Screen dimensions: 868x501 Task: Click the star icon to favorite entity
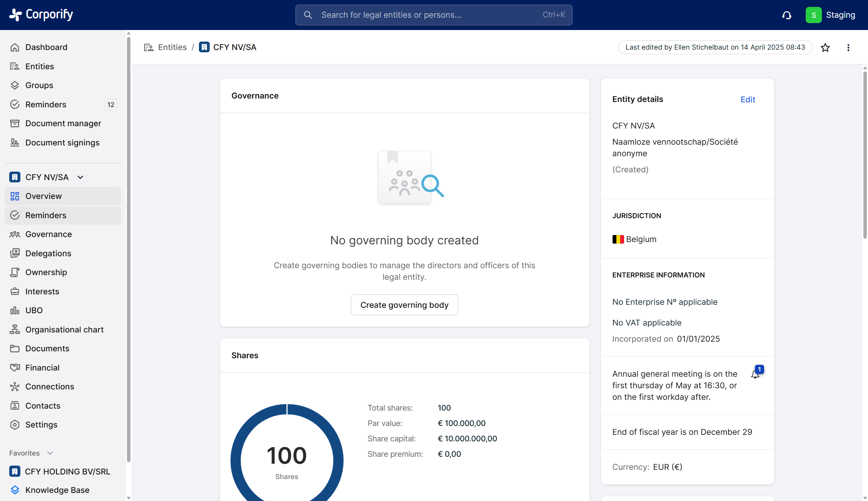pos(825,47)
